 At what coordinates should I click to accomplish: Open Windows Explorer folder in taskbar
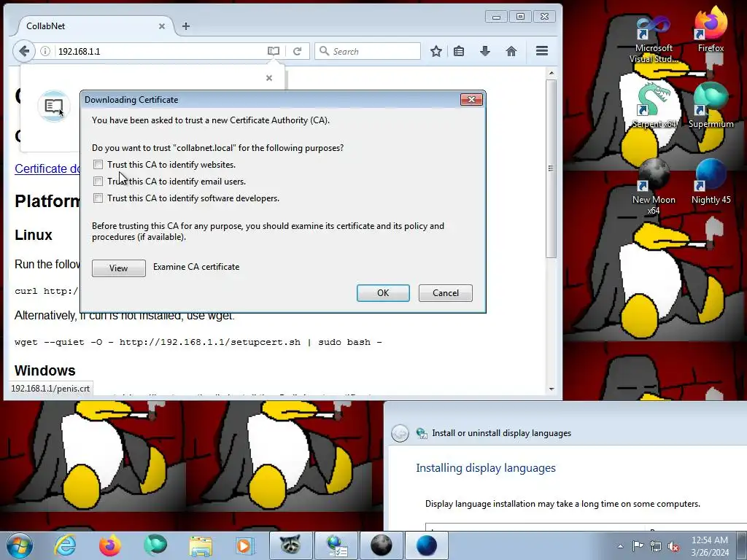pos(201,545)
